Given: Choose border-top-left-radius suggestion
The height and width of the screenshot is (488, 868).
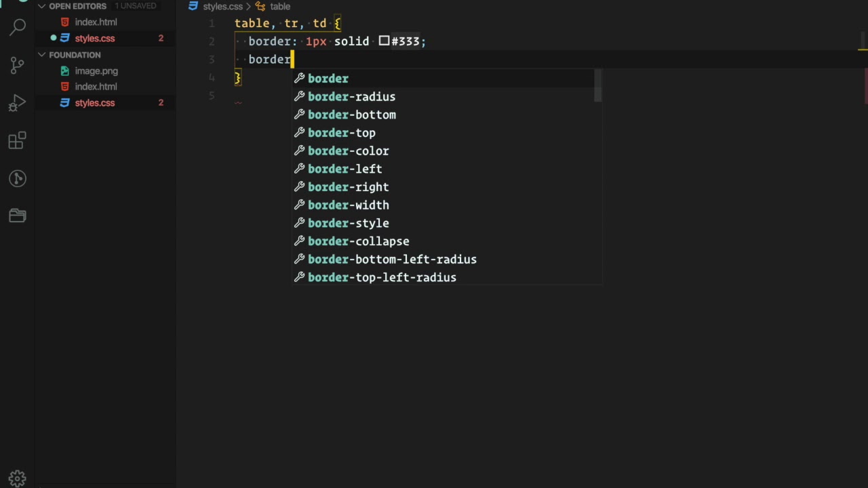Looking at the screenshot, I should [448, 277].
